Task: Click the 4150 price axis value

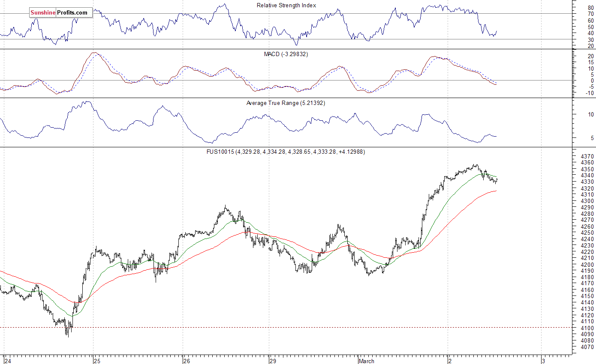Action: coord(588,296)
